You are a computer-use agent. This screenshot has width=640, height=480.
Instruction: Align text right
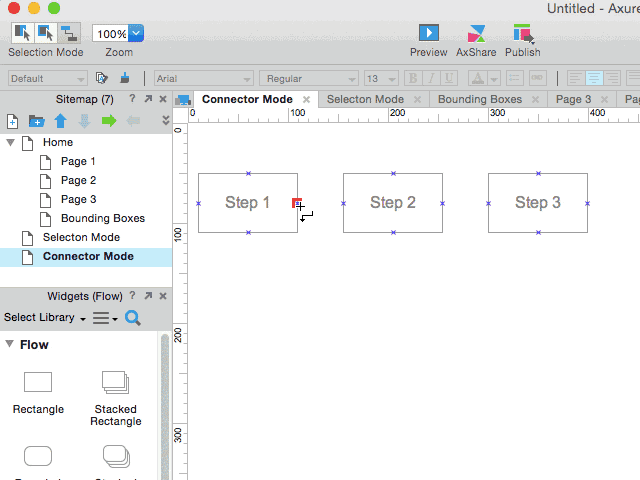pyautogui.click(x=612, y=78)
